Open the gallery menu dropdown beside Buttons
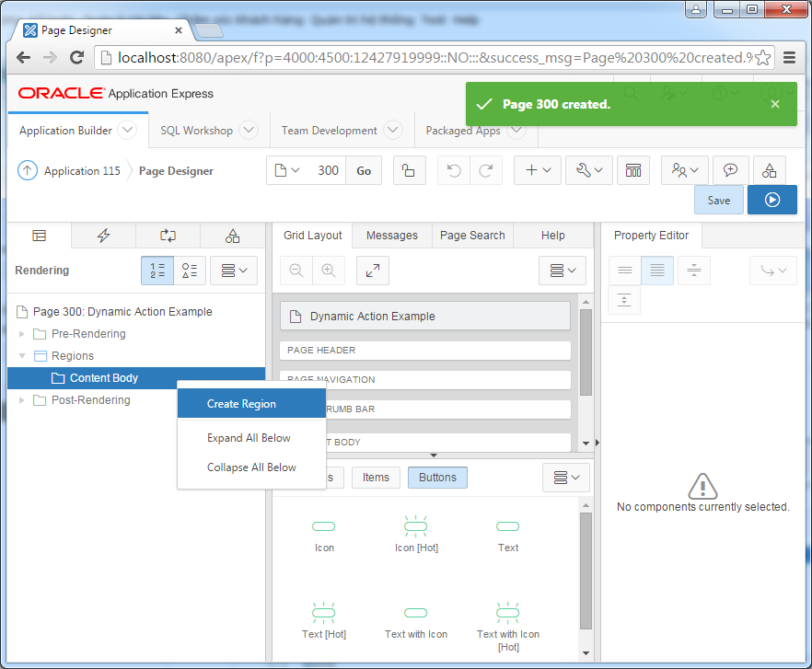This screenshot has height=669, width=812. click(x=566, y=478)
